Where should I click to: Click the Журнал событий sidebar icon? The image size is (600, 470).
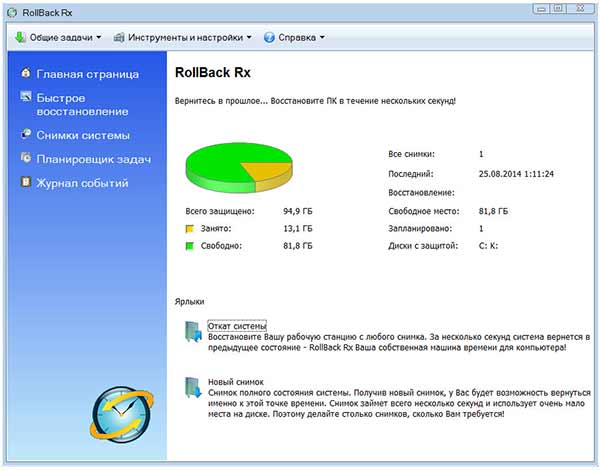(26, 181)
